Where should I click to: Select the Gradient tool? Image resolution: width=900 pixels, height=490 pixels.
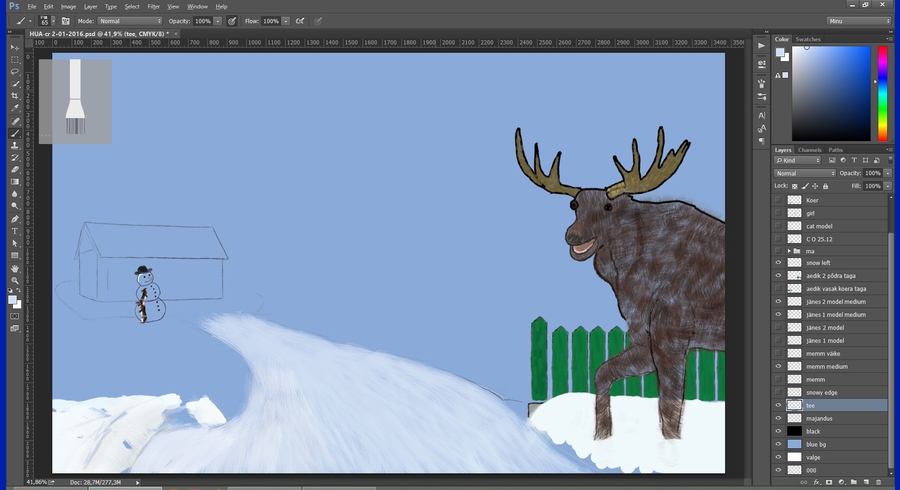[x=15, y=181]
